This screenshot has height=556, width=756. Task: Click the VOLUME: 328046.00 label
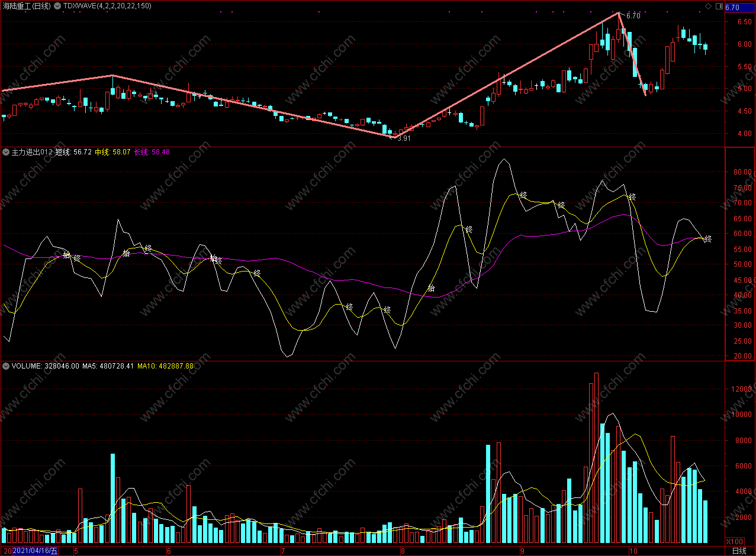(x=45, y=366)
